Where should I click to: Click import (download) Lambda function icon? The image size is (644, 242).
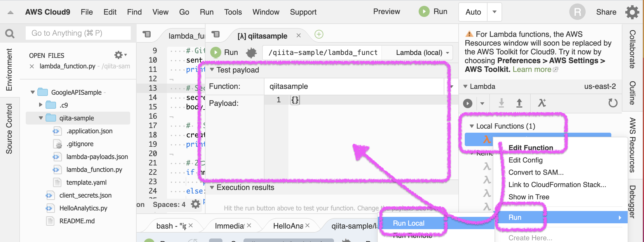coord(501,103)
